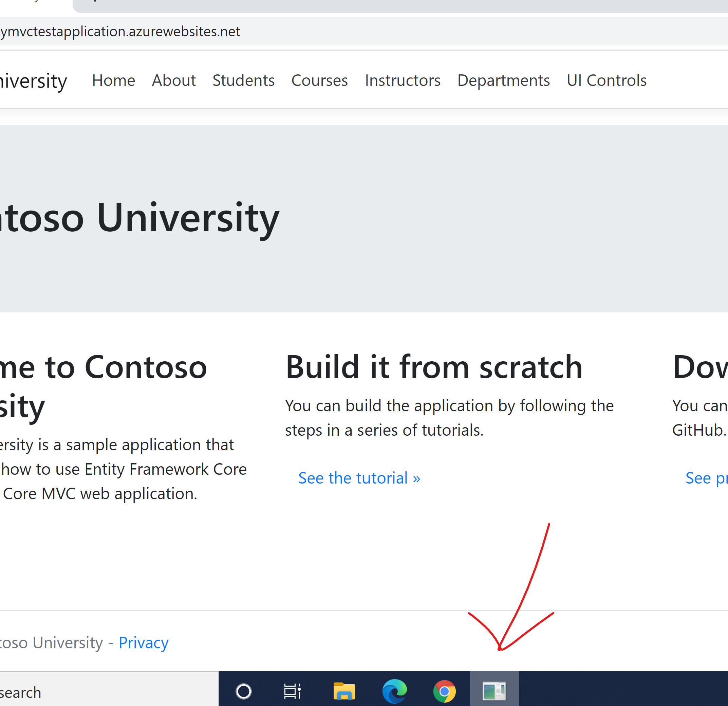Click the 'Build it from scratch' heading
This screenshot has width=728, height=706.
[x=434, y=367]
